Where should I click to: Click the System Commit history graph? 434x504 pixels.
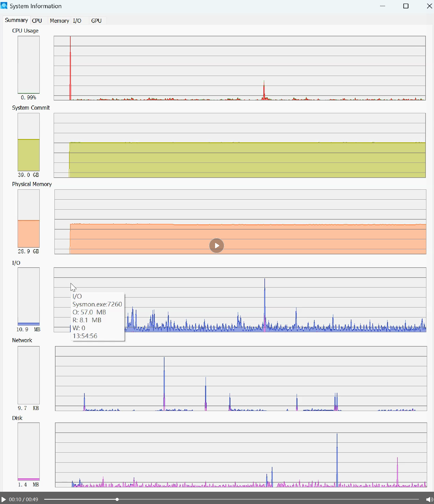point(240,145)
